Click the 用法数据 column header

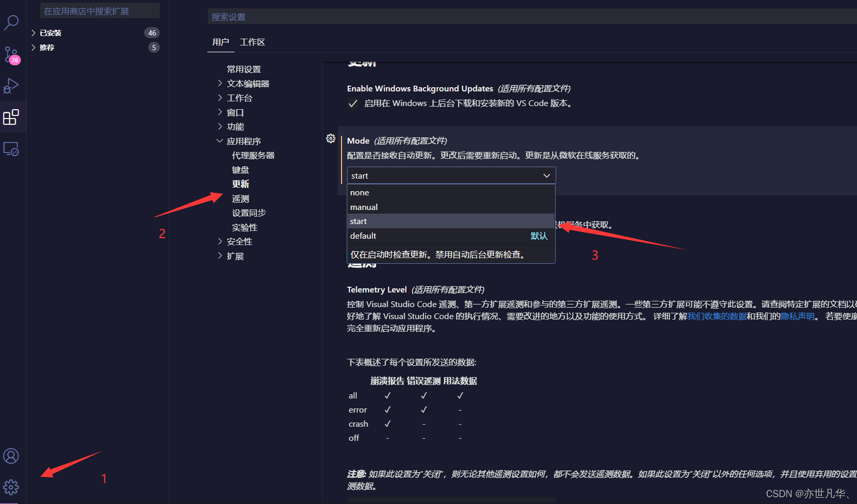pos(460,381)
